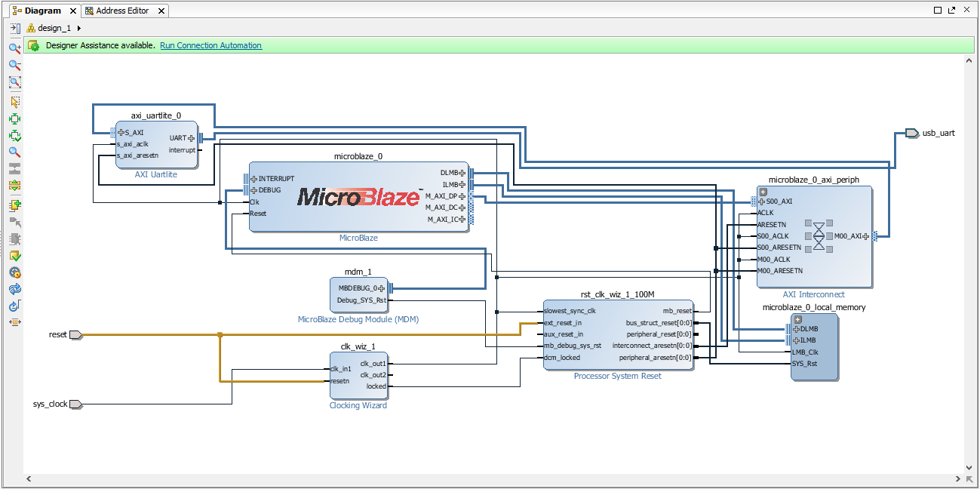Open the design_1 breadcrumb arrow
The width and height of the screenshot is (980, 489).
[79, 28]
